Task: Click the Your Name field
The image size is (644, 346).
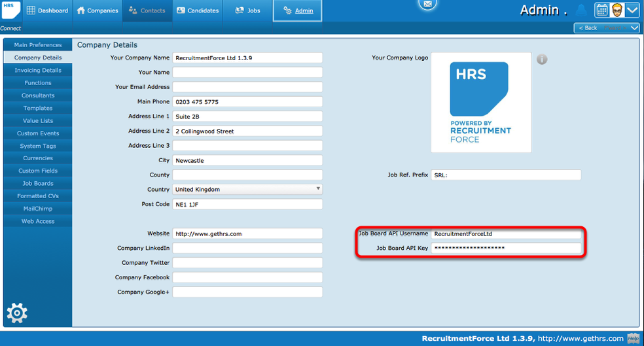Action: (247, 72)
